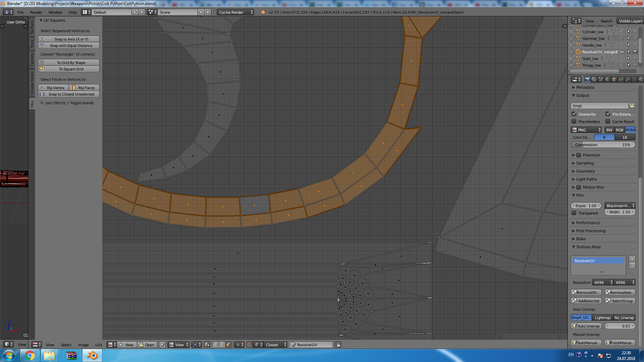This screenshot has height=362, width=644.
Task: Hide the RevolverUV_mergedObject via eye icon
Action: (x=622, y=52)
